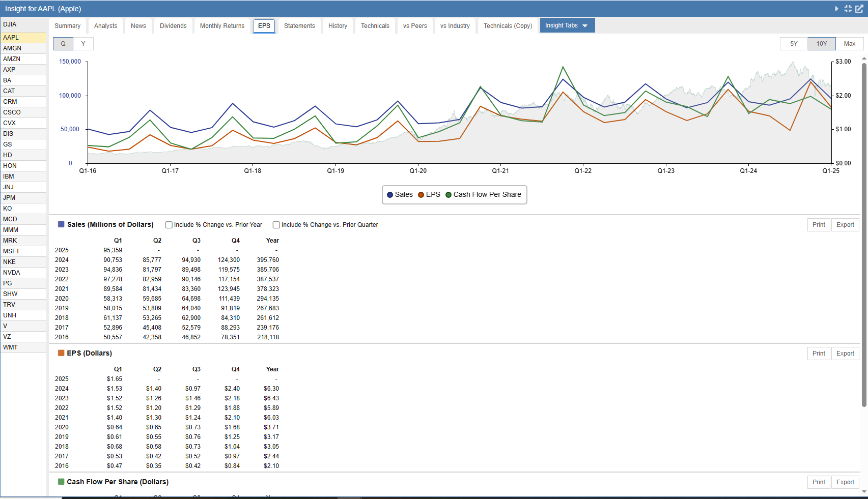868x499 pixels.
Task: Set chart range to 10Y
Action: (822, 44)
